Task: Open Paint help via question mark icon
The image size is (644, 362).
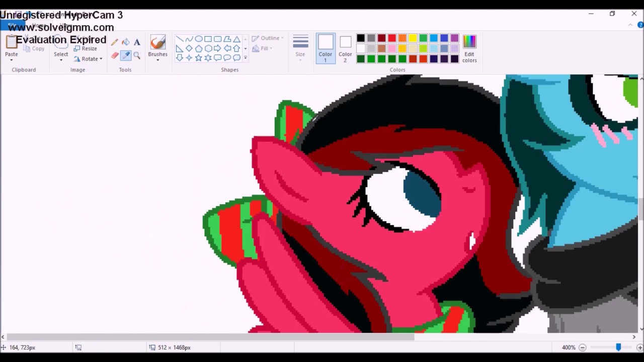Action: tap(640, 25)
